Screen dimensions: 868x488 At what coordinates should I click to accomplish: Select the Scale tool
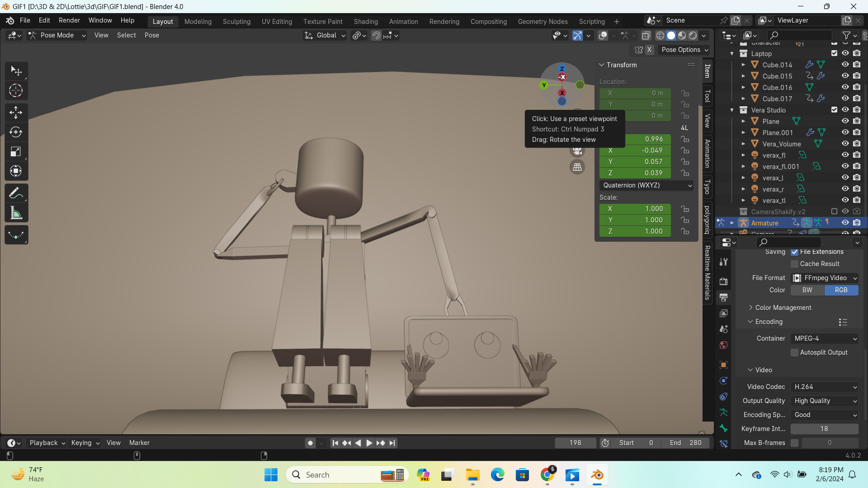(16, 152)
